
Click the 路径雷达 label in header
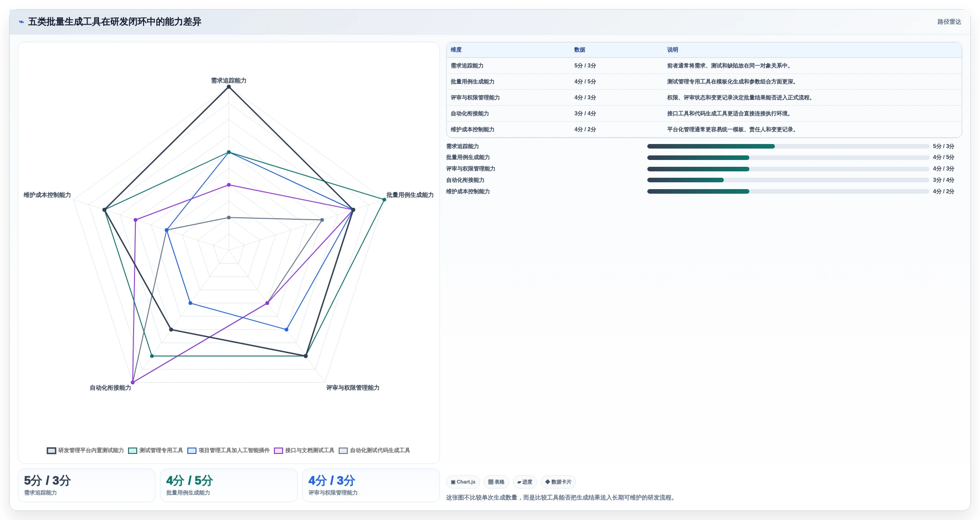click(949, 22)
